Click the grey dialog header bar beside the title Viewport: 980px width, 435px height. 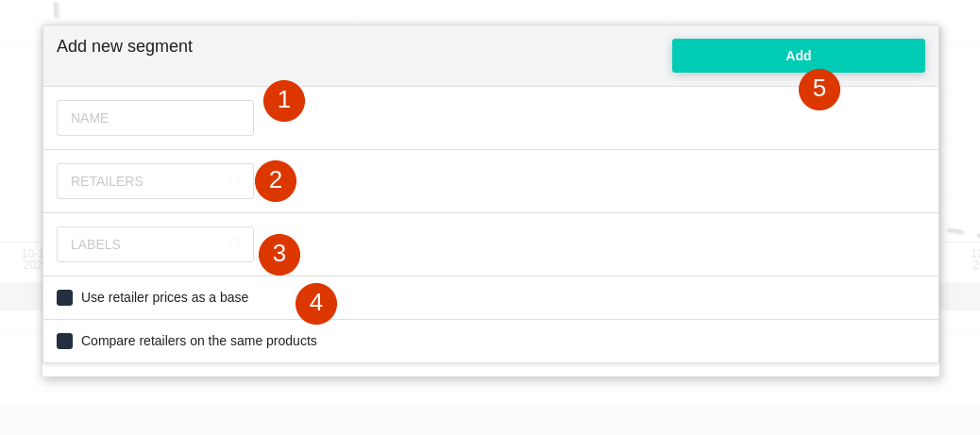click(431, 56)
